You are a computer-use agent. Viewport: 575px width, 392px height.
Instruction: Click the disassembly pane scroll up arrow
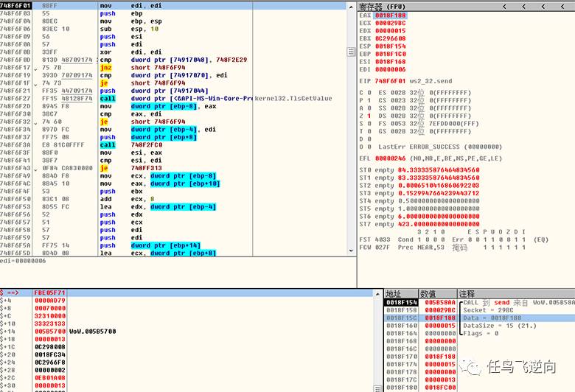(x=351, y=7)
